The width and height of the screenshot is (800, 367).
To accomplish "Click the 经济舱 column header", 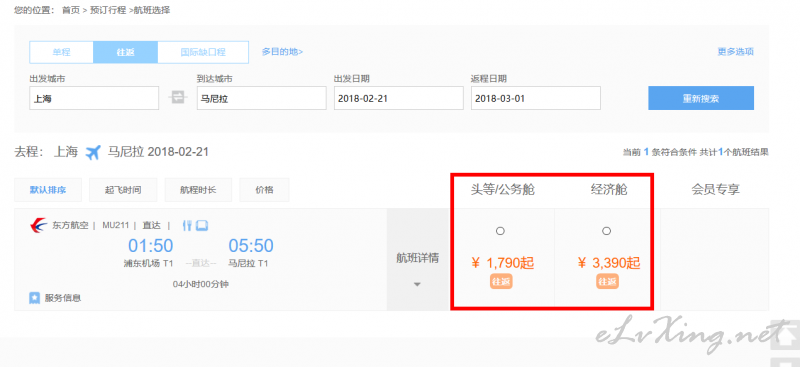I will (609, 190).
